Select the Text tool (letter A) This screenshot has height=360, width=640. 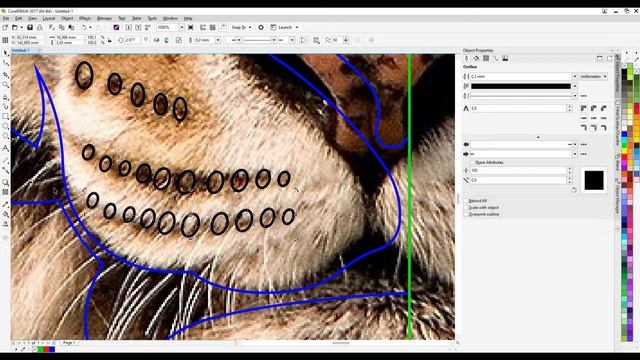click(6, 148)
